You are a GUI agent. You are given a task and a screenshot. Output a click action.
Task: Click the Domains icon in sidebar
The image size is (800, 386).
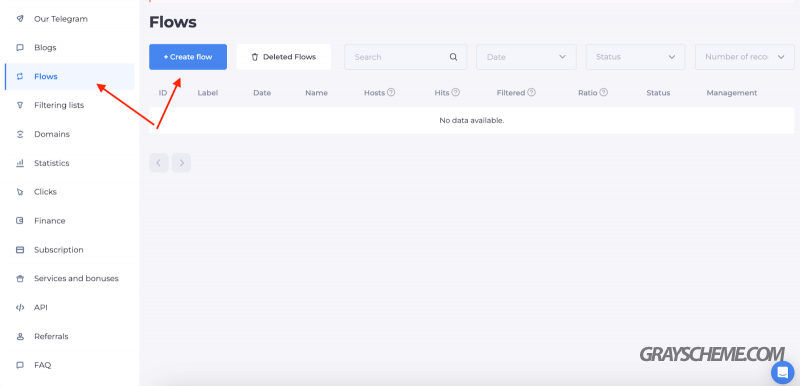(20, 134)
